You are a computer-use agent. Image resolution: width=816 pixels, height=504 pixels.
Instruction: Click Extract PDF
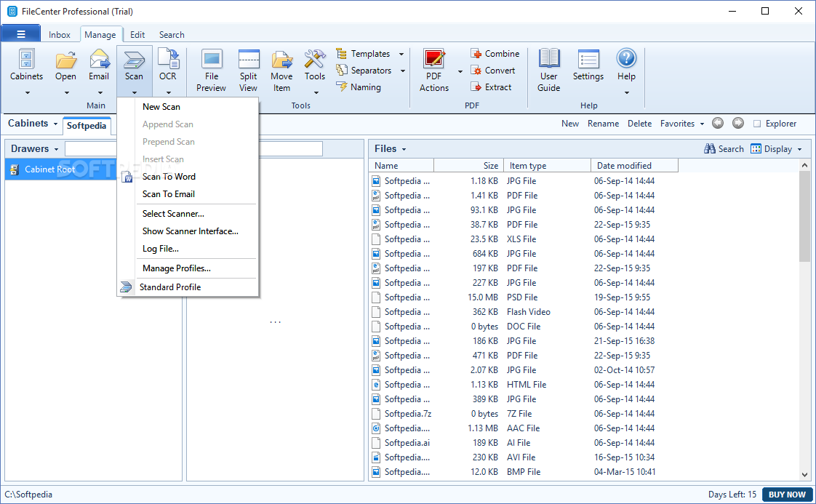click(491, 87)
